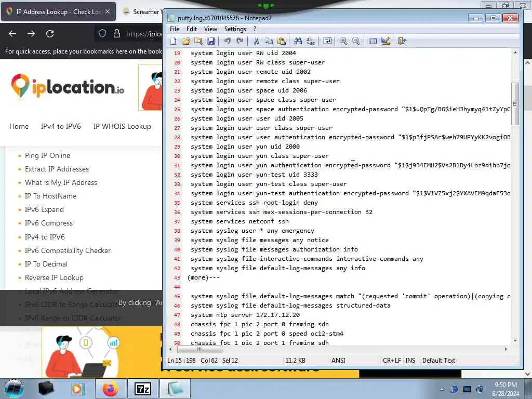Zoom in on the text
The height and width of the screenshot is (399, 532).
coord(343,41)
